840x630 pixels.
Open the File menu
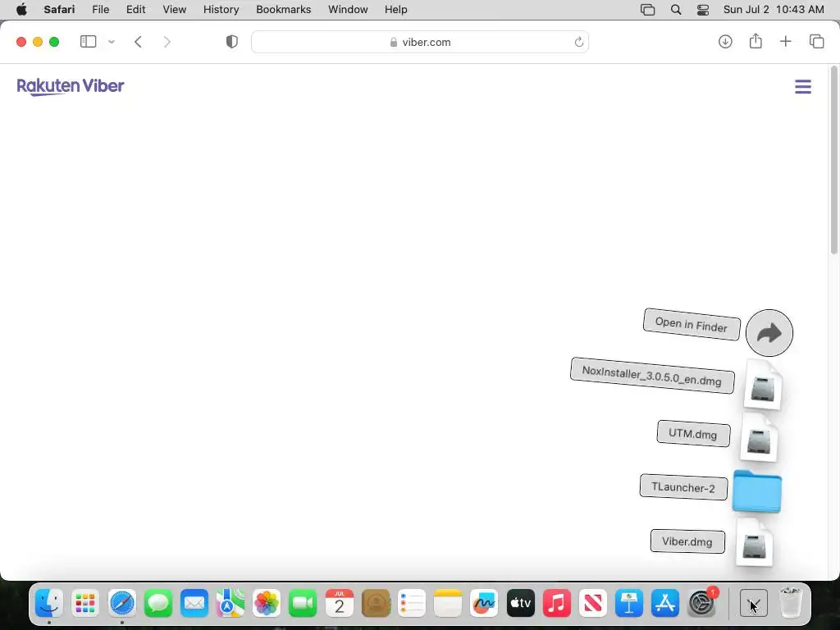coord(100,10)
